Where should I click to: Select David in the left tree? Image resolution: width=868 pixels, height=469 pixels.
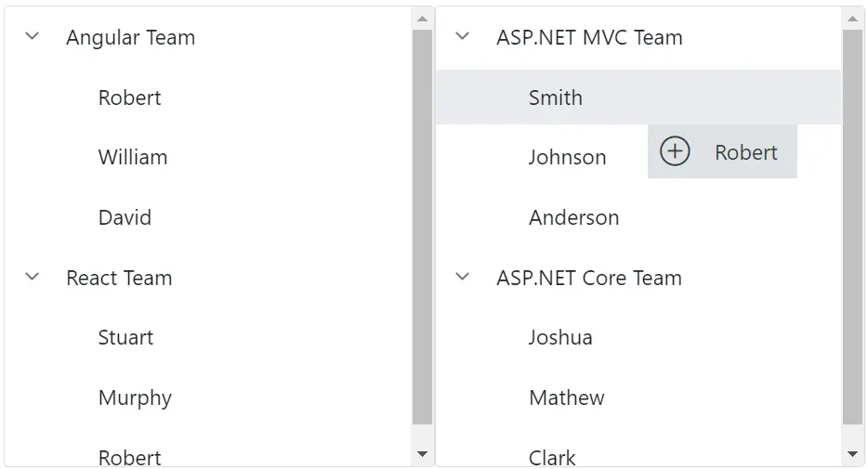click(x=125, y=217)
